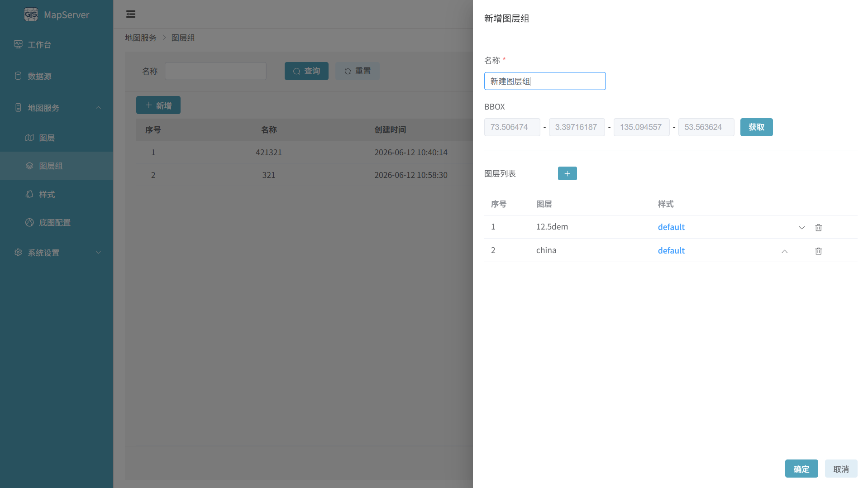Click the BBOX field showing 3.39716187

577,127
